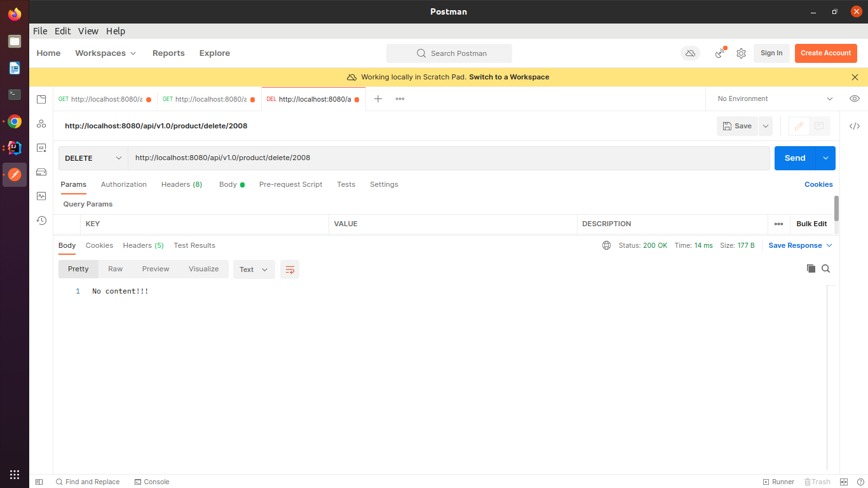Screen dimensions: 868x488
Task: Select the Raw response view
Action: [x=115, y=269]
